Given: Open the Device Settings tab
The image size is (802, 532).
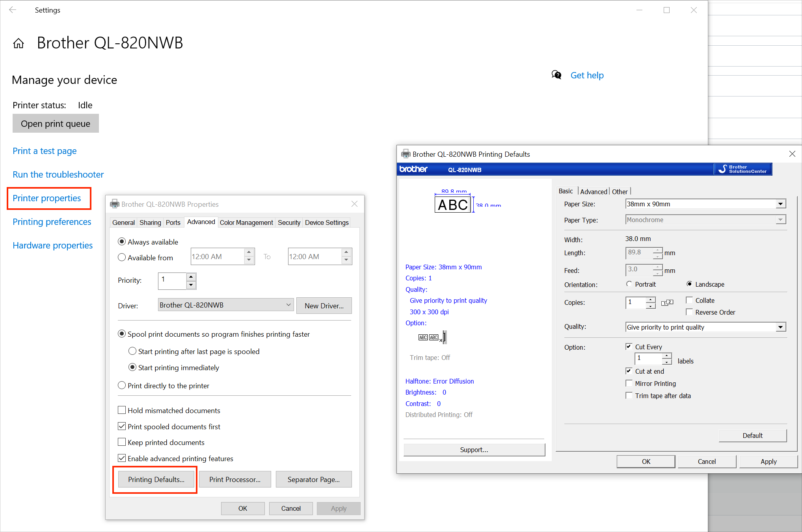Looking at the screenshot, I should point(327,222).
